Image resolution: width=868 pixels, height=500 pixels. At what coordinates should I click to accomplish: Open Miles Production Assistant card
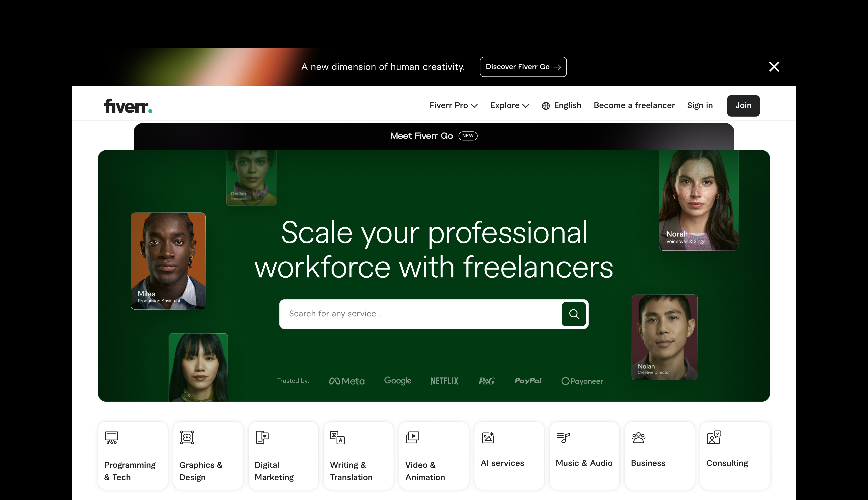click(x=168, y=261)
